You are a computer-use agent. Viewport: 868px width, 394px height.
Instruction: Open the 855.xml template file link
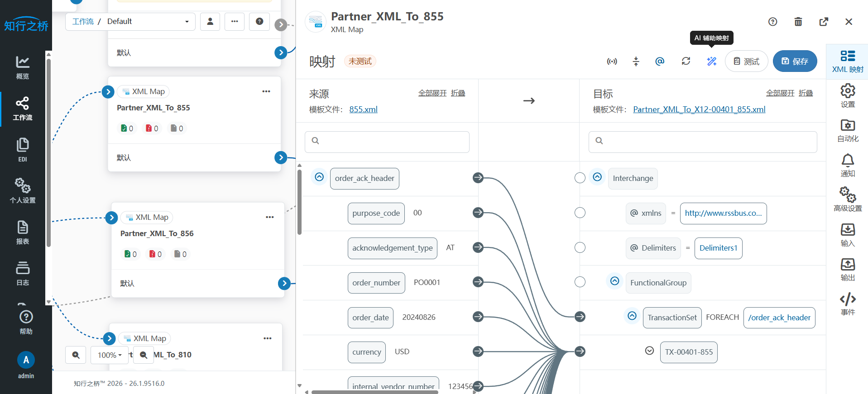tap(363, 109)
